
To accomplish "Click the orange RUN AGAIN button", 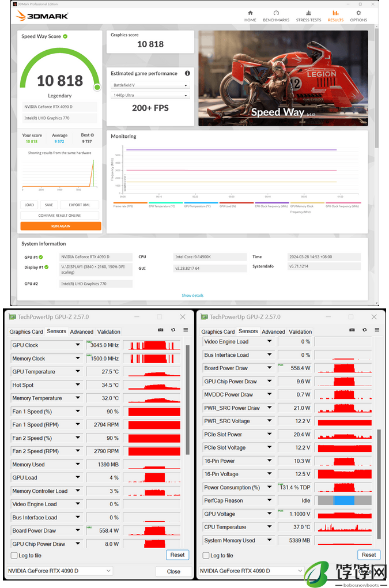I will 61,226.
